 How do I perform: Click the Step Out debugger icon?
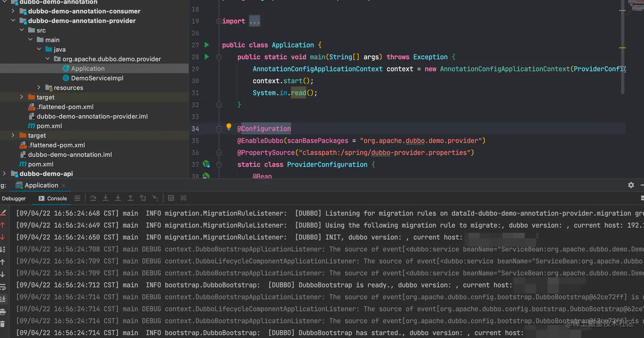tap(130, 198)
